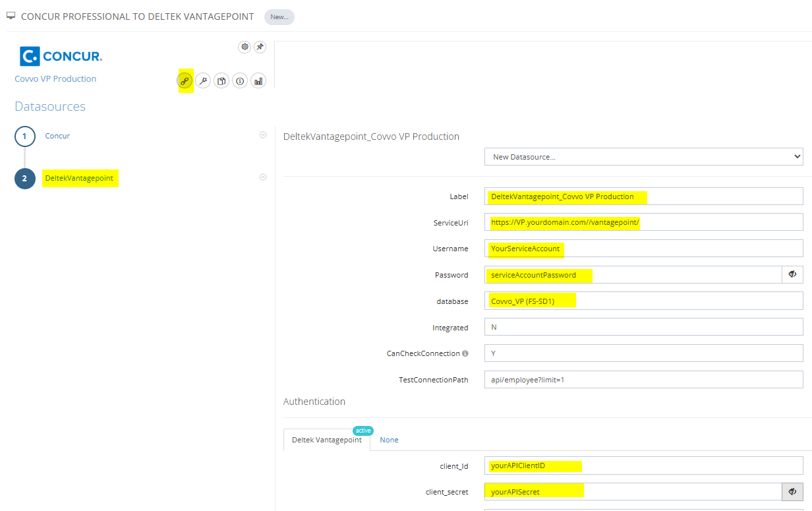This screenshot has height=511, width=812.
Task: Open the datasources chain-link icon
Action: click(x=185, y=81)
